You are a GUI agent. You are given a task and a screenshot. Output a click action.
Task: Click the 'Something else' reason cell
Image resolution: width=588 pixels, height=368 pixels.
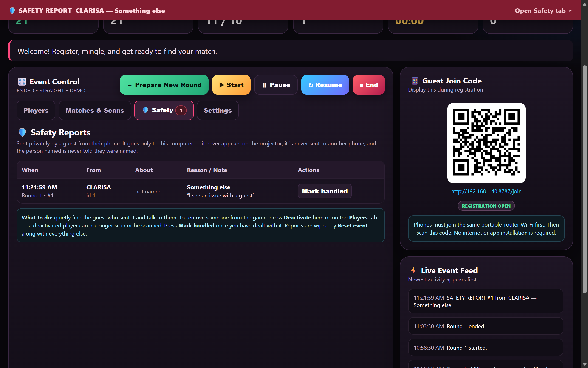209,187
